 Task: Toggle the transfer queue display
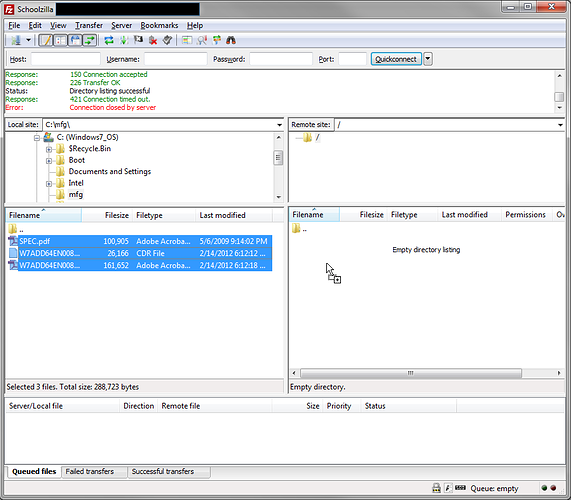pos(90,40)
